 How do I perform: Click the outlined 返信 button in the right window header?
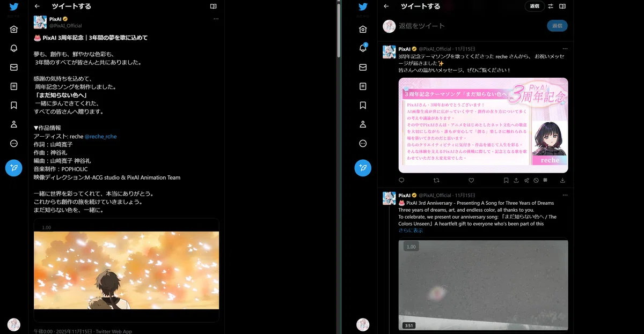[535, 6]
